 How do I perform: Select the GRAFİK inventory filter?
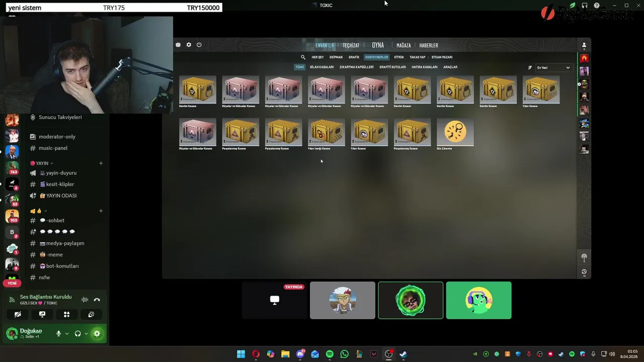[354, 57]
